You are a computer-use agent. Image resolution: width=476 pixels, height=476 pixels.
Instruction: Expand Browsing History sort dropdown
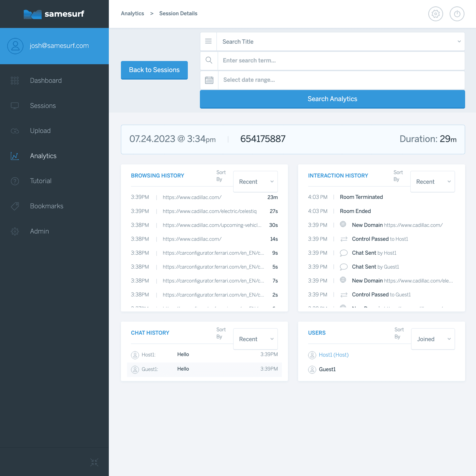(x=255, y=182)
